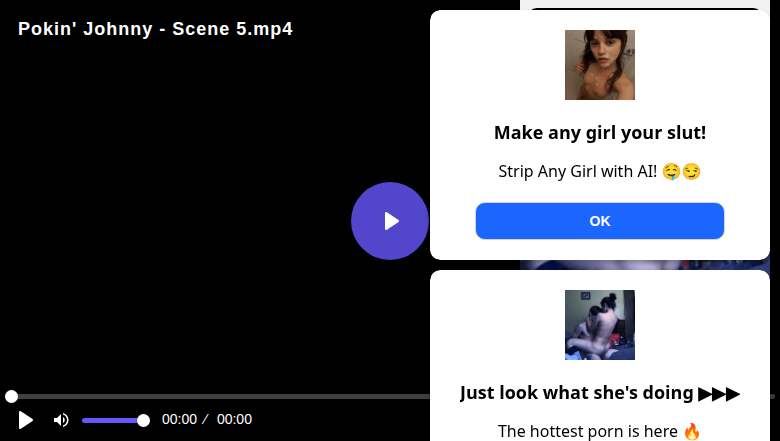Image resolution: width=780 pixels, height=441 pixels.
Task: Click the bold headline in the top popup
Action: (600, 133)
